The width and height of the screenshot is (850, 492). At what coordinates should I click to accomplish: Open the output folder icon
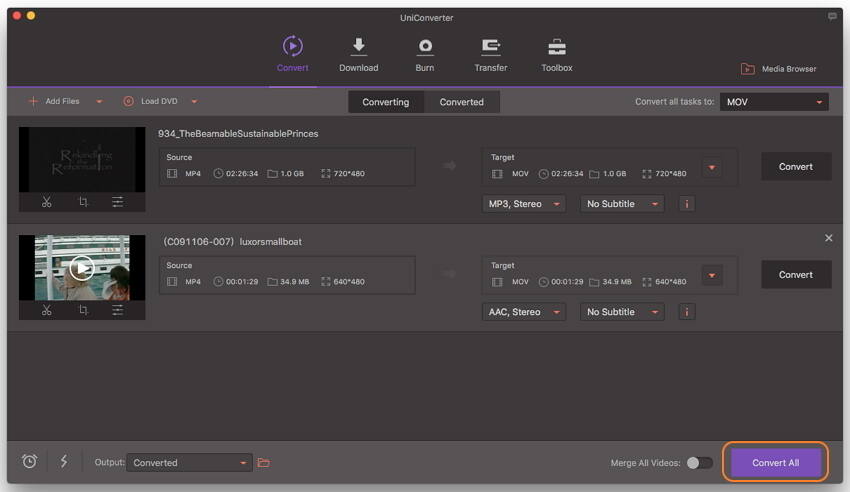pos(264,463)
